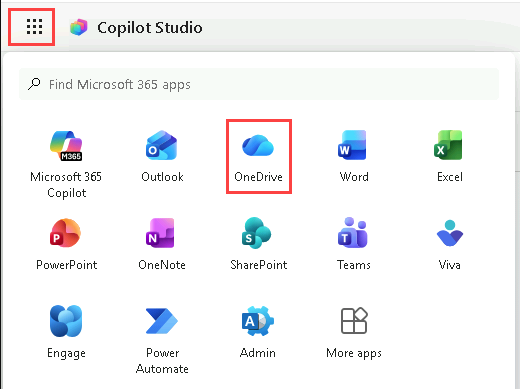Screen dimensions: 520x389
Task: Open Microsoft 365 Copilot app icon
Action: click(66, 146)
